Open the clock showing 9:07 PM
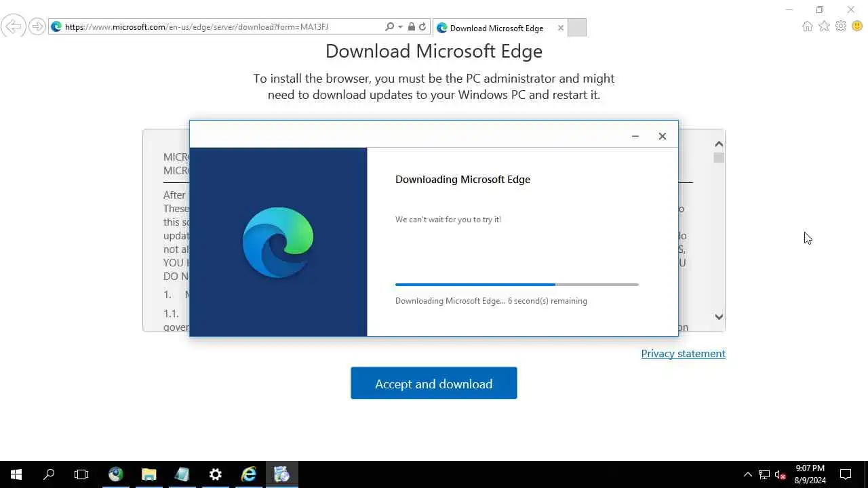 (x=810, y=474)
